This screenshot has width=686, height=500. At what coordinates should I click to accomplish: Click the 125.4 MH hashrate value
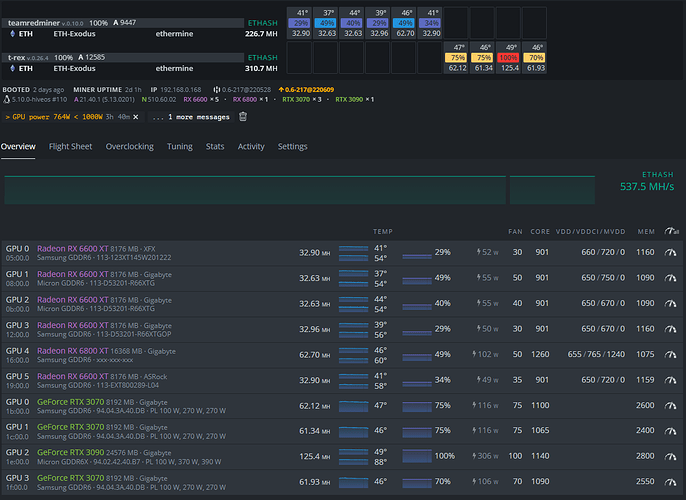click(315, 456)
